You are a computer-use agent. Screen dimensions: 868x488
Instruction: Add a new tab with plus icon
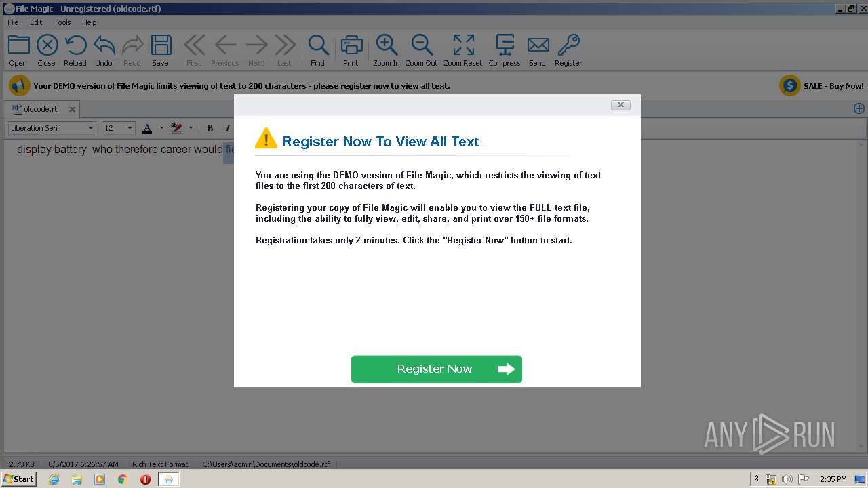(x=859, y=108)
